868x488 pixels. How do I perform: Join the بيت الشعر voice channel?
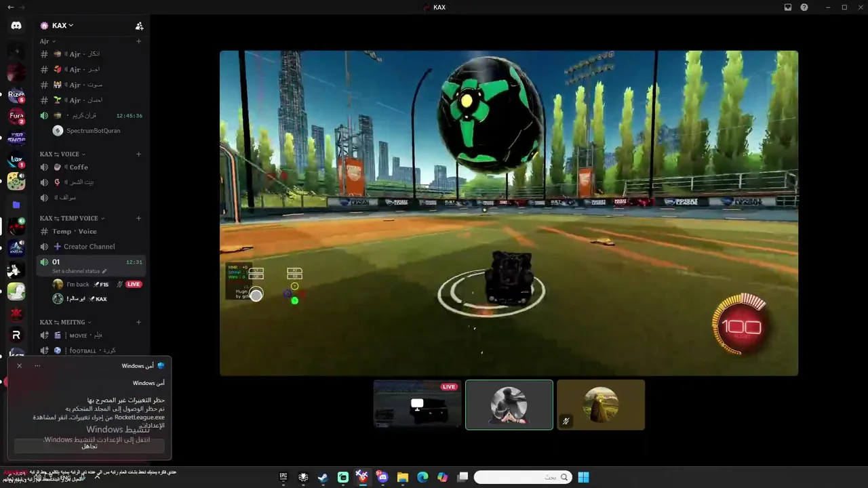[x=91, y=182]
